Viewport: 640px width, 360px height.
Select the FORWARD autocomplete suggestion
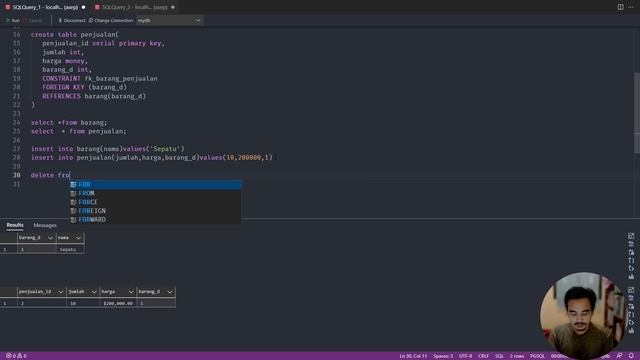coord(155,220)
